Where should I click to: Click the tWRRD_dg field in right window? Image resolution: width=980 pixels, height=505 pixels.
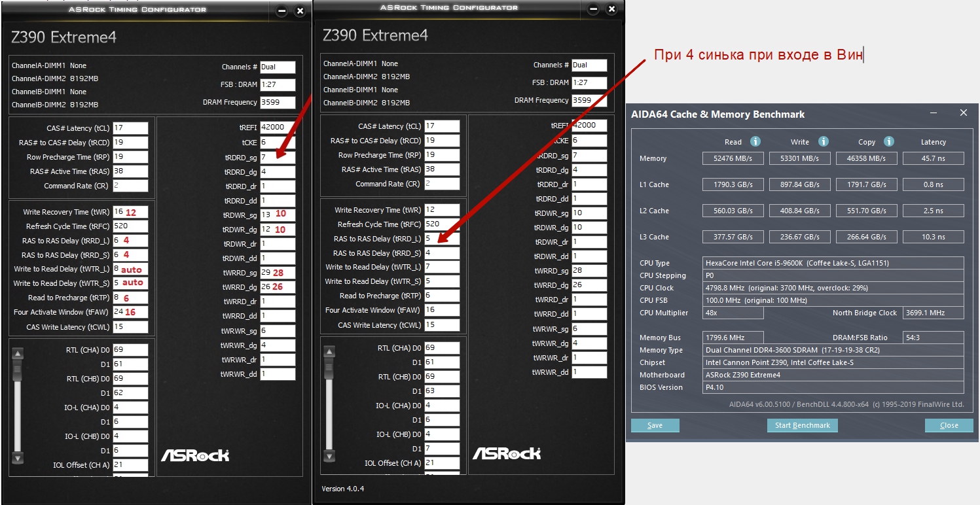point(589,285)
